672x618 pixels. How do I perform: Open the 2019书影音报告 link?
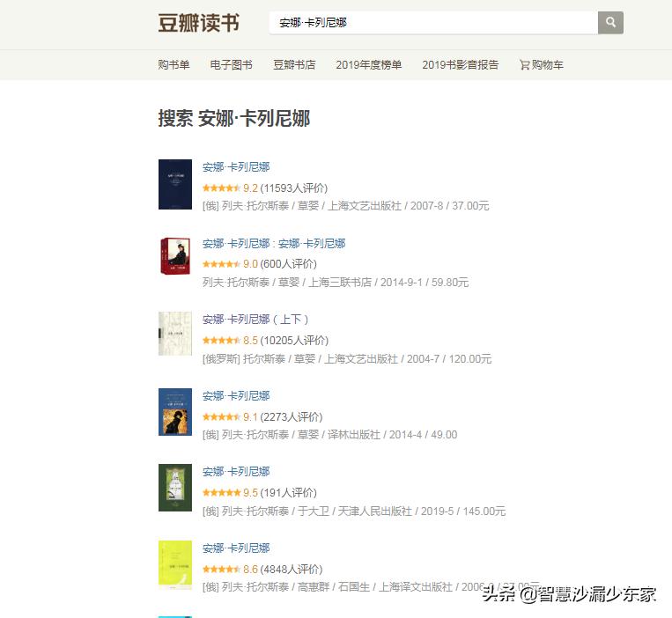461,64
